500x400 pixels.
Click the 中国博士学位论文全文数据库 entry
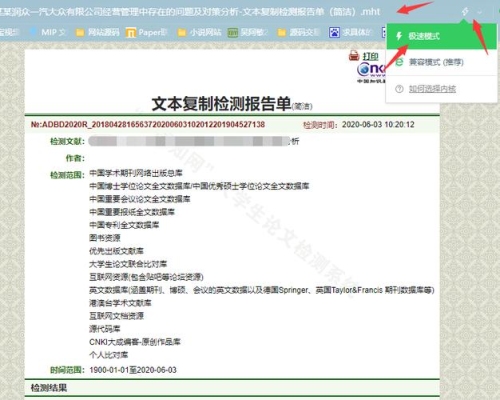199,186
